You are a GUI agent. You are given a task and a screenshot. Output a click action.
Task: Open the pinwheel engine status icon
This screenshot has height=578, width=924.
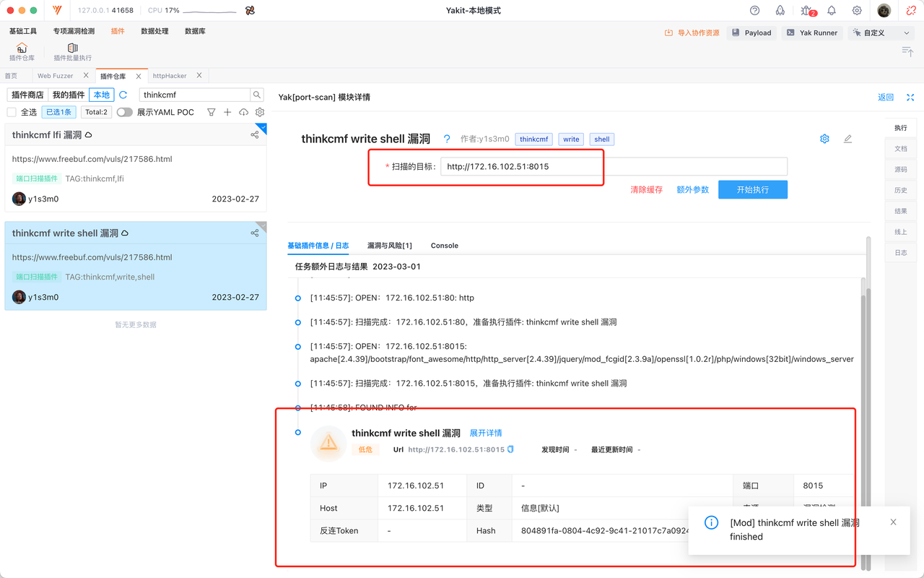pyautogui.click(x=250, y=11)
